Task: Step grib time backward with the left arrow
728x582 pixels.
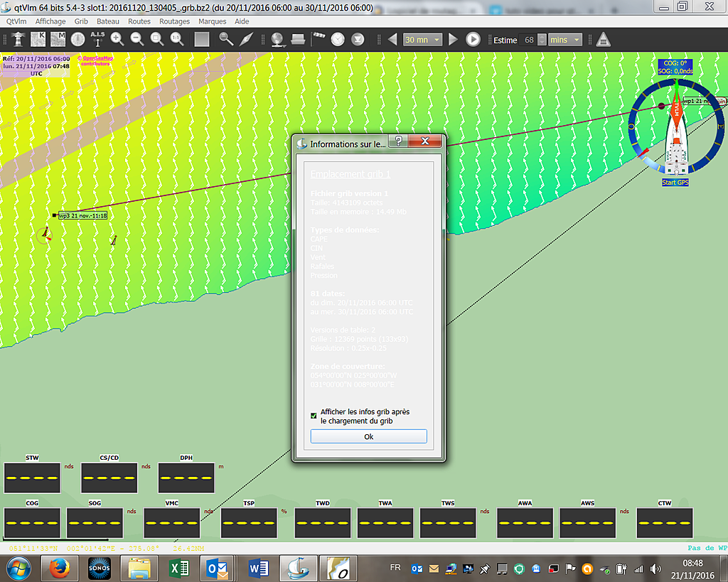Action: pos(392,40)
